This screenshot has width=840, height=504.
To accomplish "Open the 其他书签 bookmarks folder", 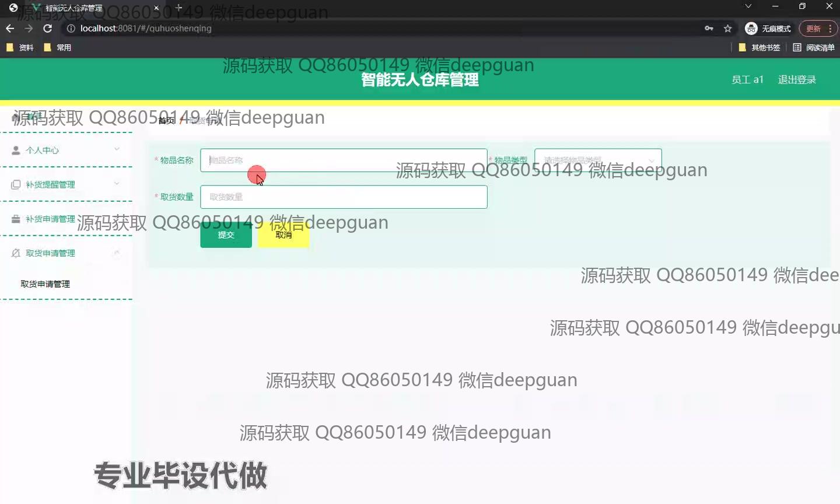I will pos(759,48).
